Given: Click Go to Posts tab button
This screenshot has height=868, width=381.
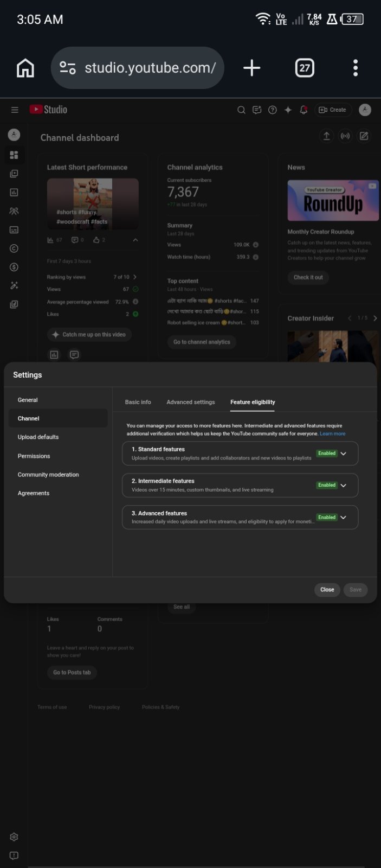Looking at the screenshot, I should 72,672.
